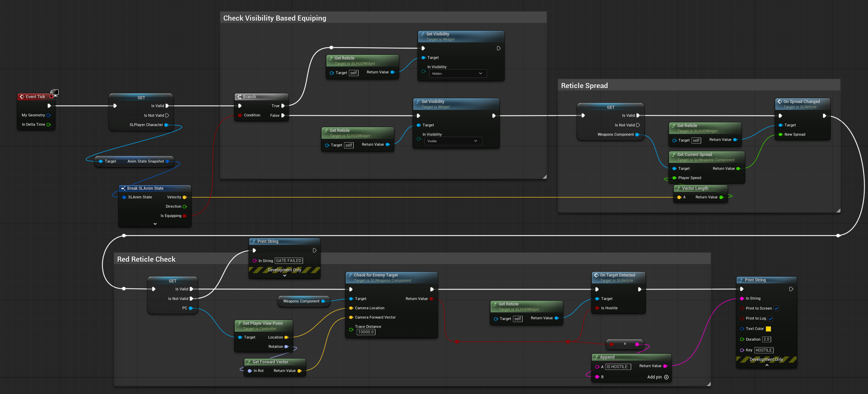868x394 pixels.
Task: Click the Text Color yellow swatch
Action: (x=768, y=329)
